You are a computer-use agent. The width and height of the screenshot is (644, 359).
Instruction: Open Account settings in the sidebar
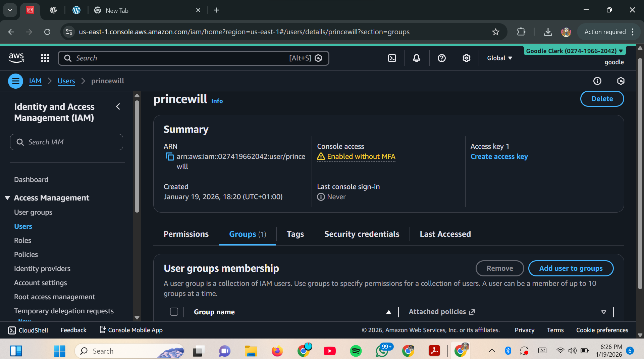point(41,283)
